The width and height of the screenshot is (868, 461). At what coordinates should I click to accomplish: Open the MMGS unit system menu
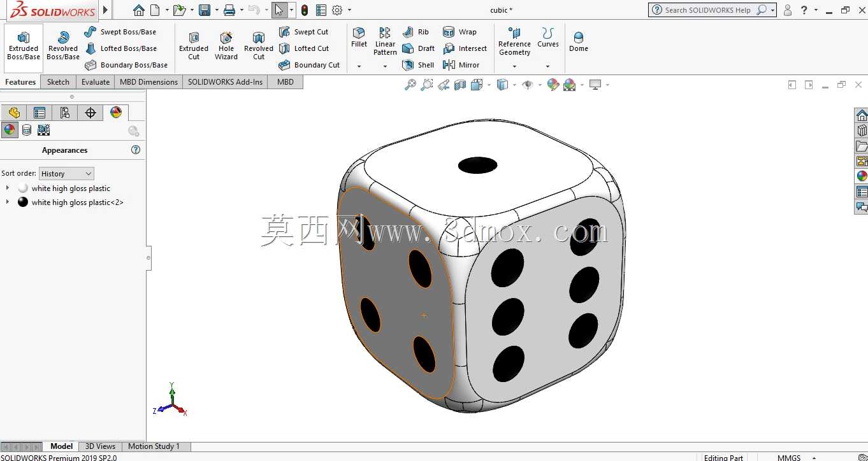[x=797, y=457]
